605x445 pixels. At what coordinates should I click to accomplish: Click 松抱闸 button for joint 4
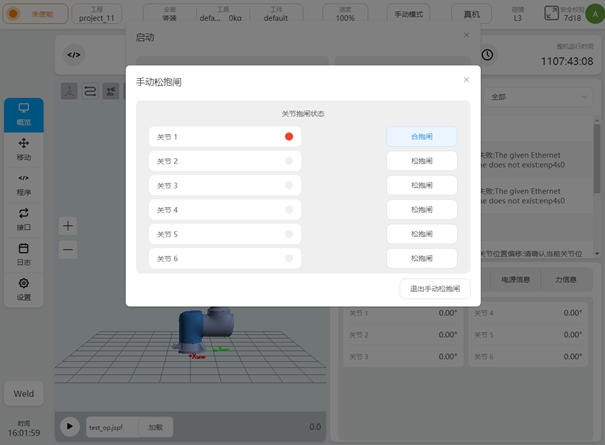point(421,210)
